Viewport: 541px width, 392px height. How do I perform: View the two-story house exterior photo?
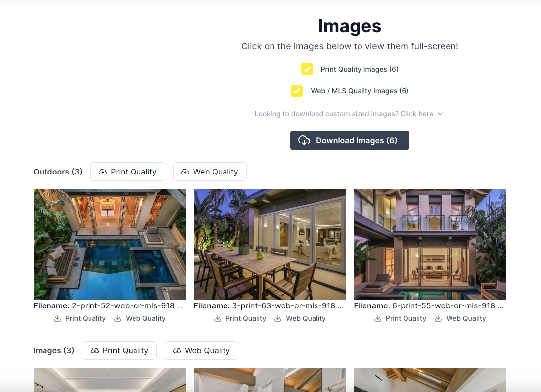[430, 244]
